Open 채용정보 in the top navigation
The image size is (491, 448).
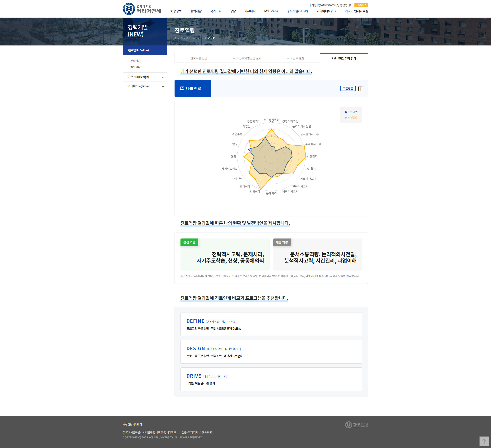click(x=176, y=11)
